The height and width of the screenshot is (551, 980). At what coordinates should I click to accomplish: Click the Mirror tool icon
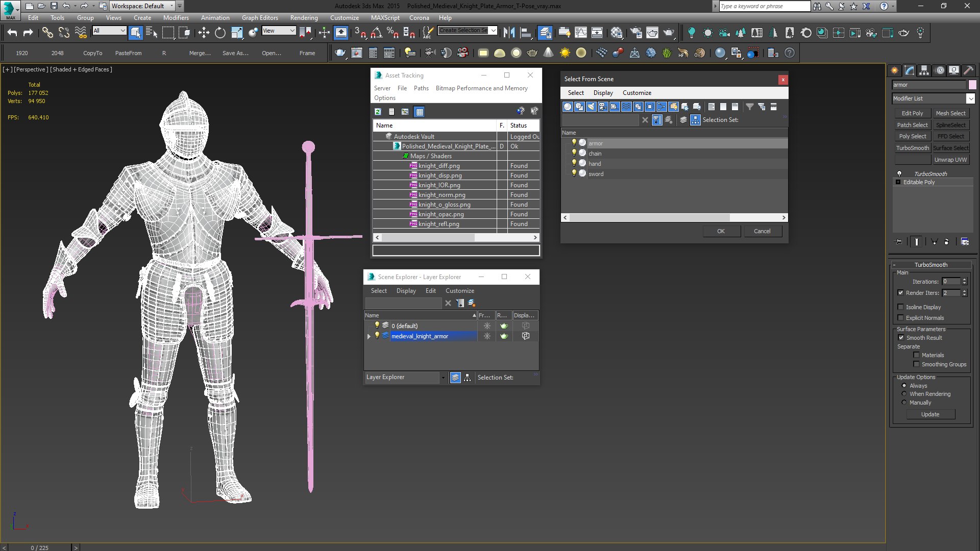509,33
